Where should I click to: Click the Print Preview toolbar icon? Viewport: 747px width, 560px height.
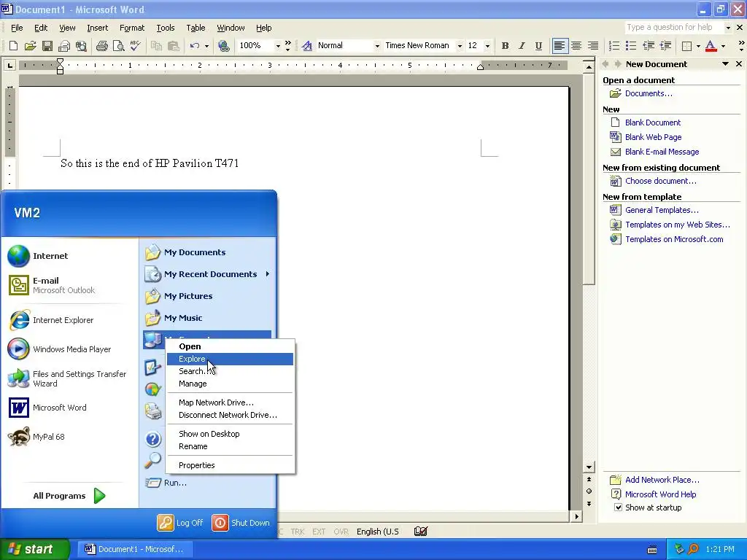coord(119,46)
